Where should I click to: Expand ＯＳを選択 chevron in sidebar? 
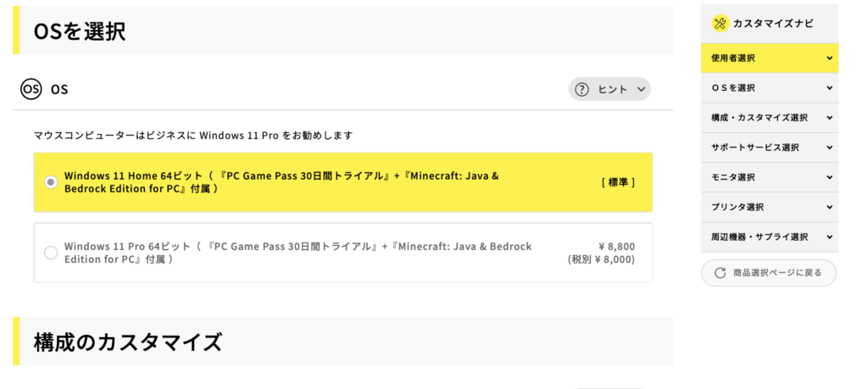coord(829,88)
